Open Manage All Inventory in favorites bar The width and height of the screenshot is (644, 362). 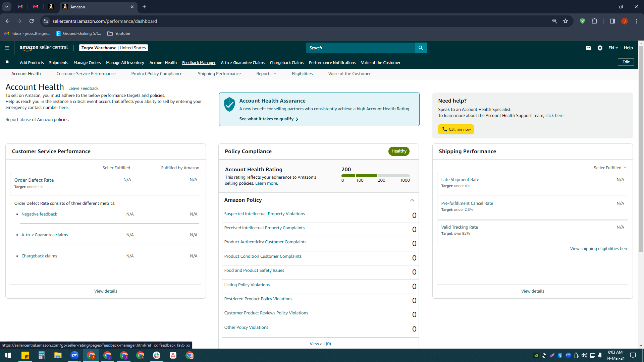click(125, 63)
